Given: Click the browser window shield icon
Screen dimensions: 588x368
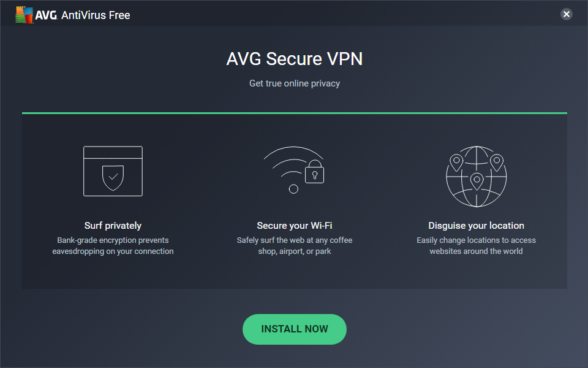Looking at the screenshot, I should click(x=113, y=171).
